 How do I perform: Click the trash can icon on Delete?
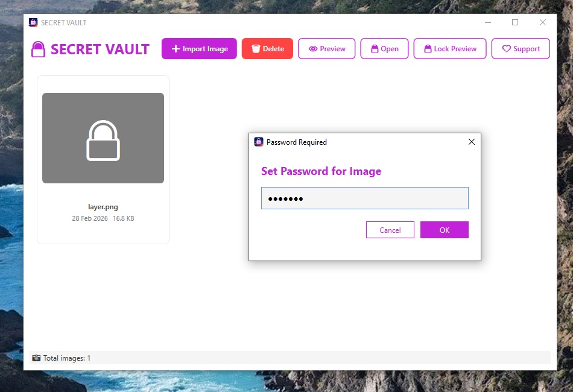256,49
